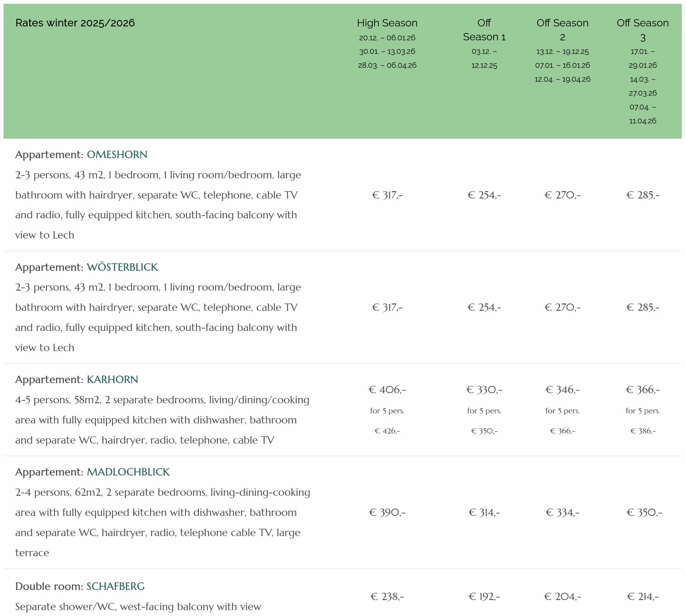
Task: Click Schafberg Off Season 1 price € 192
Action: 484,597
